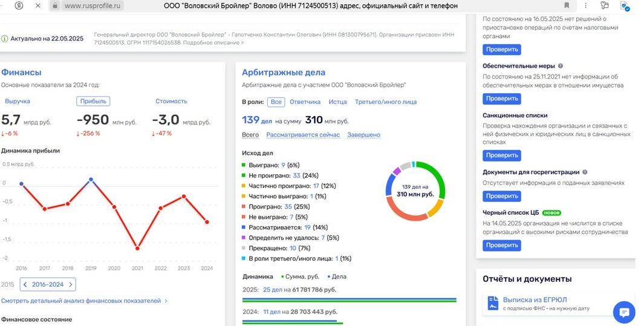The height and width of the screenshot is (326, 644).
Task: Select the Выручка finance tab
Action: tap(18, 101)
